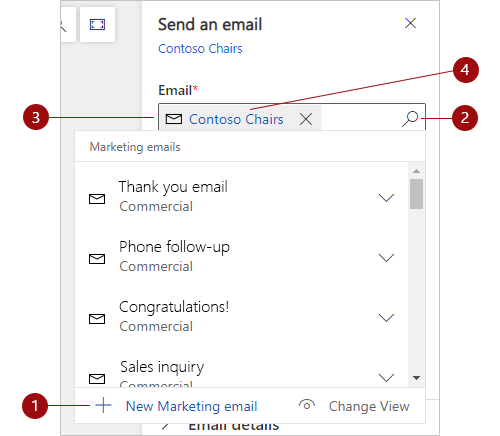
Task: Click the envelope icon for Phone follow-up
Action: pyautogui.click(x=97, y=259)
